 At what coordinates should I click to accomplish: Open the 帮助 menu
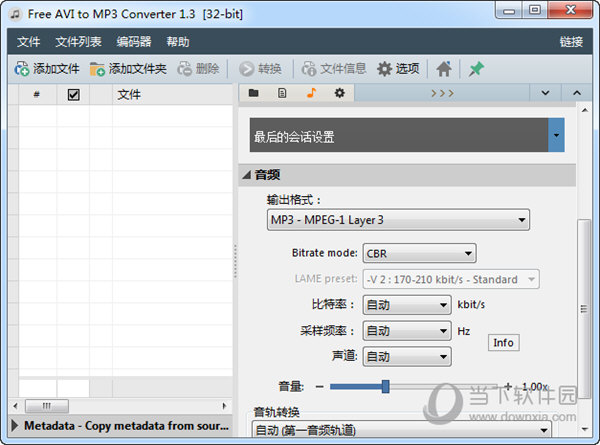178,42
